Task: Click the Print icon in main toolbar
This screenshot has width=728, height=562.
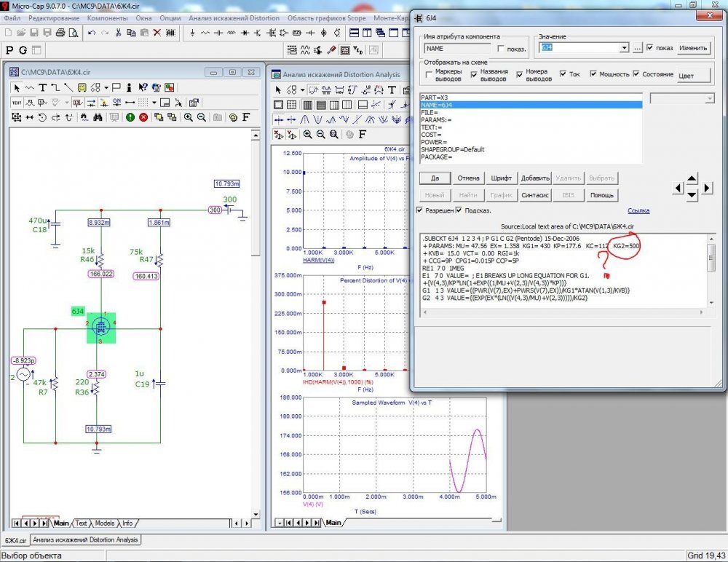Action: (x=60, y=33)
